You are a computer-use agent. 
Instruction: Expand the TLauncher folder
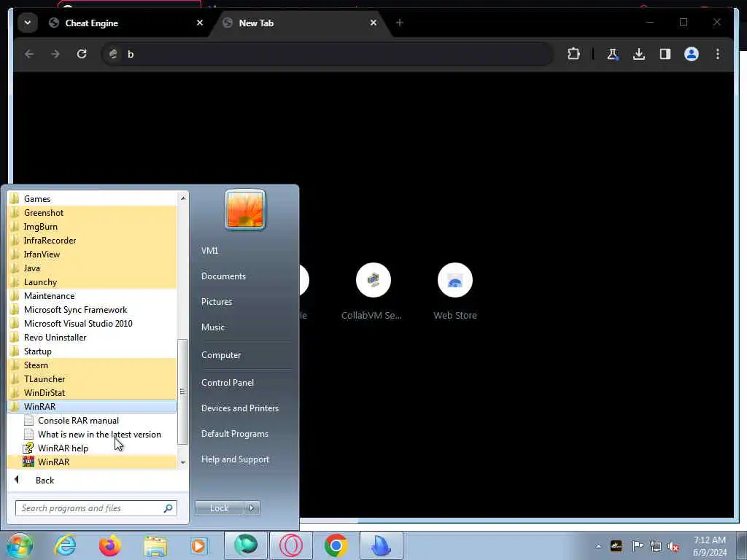91,378
